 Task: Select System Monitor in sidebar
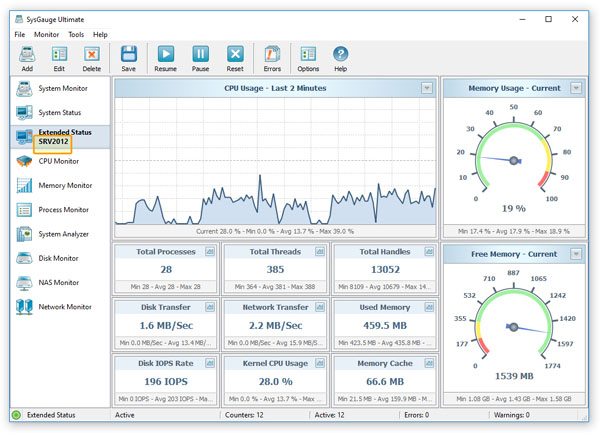60,88
